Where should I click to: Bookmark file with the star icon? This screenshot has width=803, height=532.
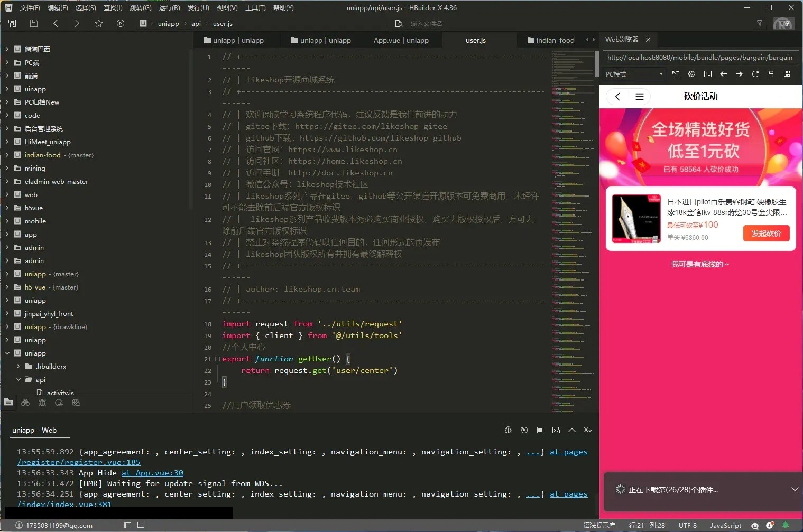click(x=99, y=23)
